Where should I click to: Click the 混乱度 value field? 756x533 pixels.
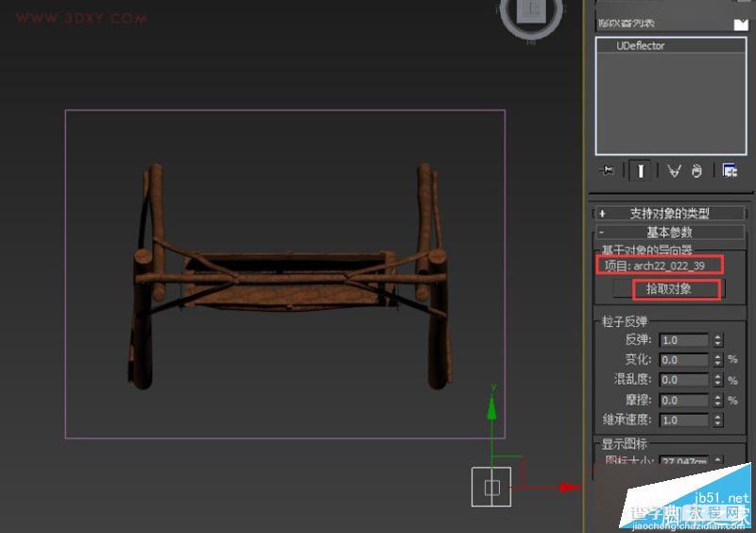pos(683,380)
